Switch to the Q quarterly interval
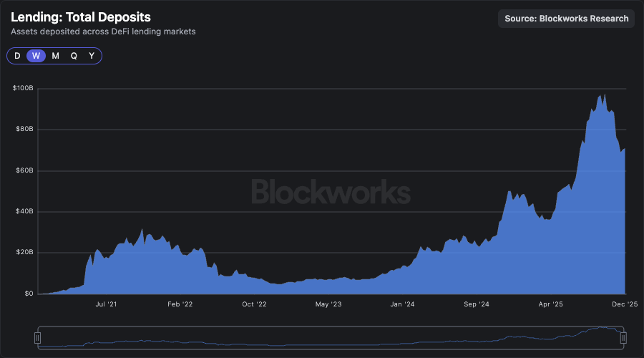 point(74,56)
